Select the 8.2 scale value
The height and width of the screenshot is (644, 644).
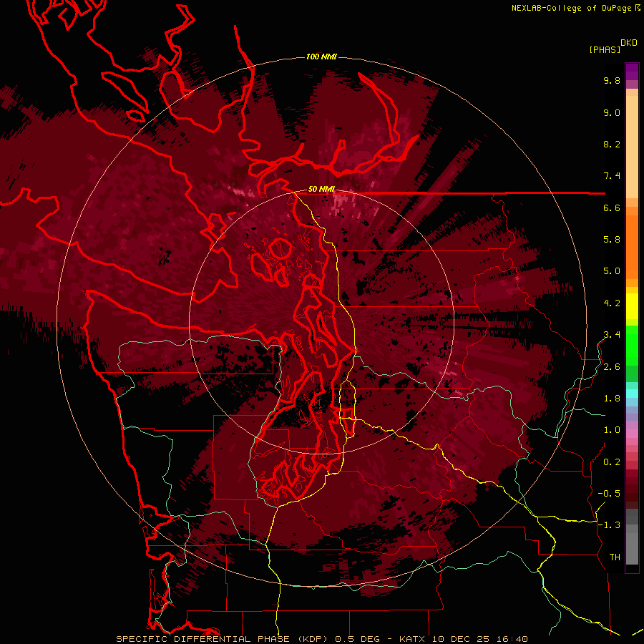coord(612,144)
